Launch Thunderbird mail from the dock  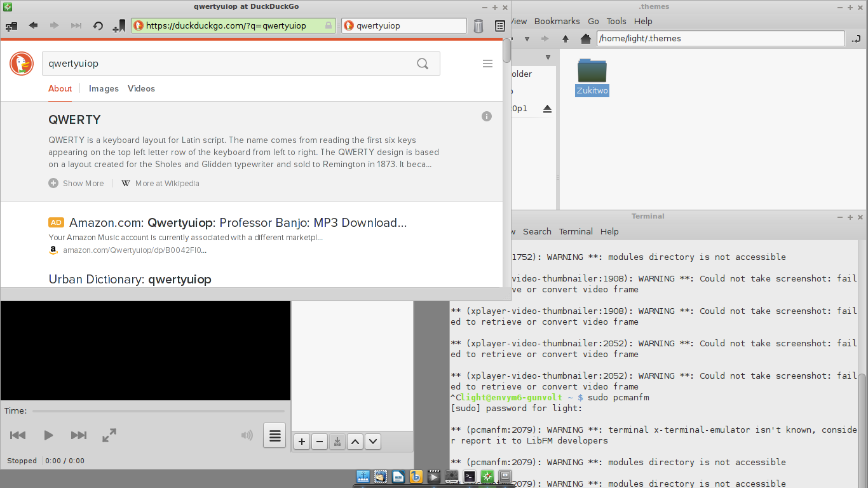point(381,476)
